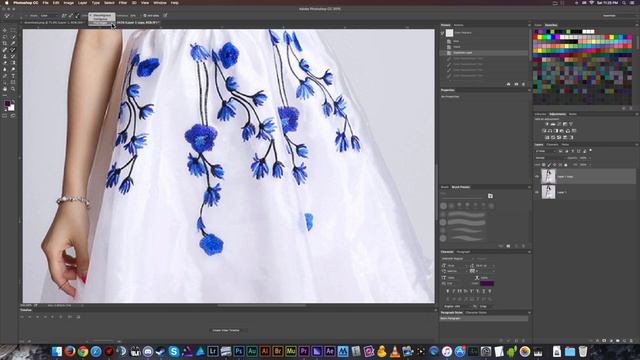Open Photoshop from the Dock
This screenshot has width=640, height=360.
pyautogui.click(x=239, y=351)
